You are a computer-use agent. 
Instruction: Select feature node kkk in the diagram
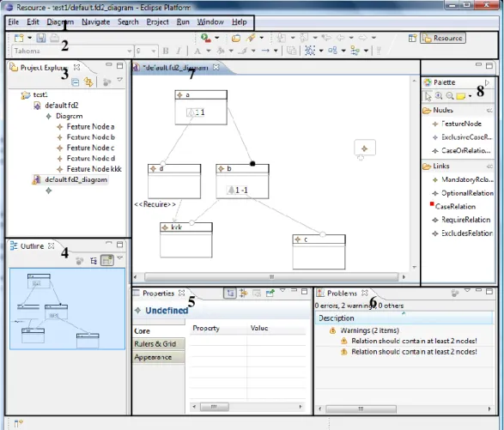point(186,240)
